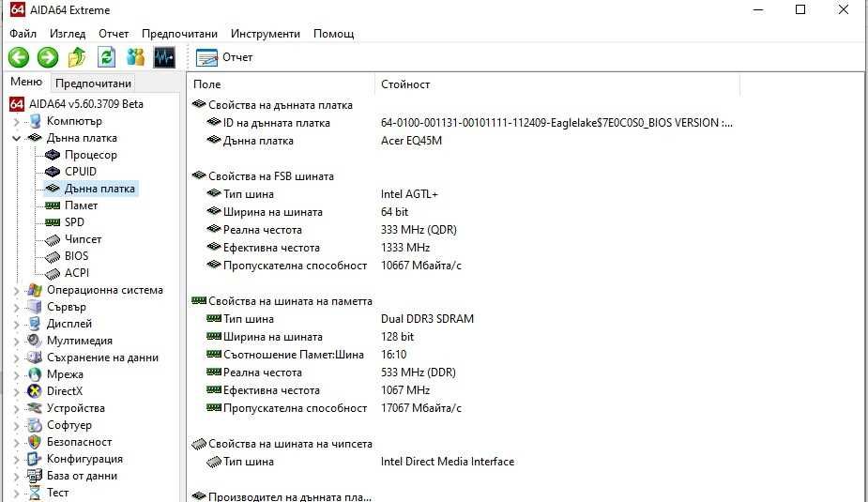Open the Инструменти menu
Viewport: 868px width, 502px height.
(x=266, y=34)
